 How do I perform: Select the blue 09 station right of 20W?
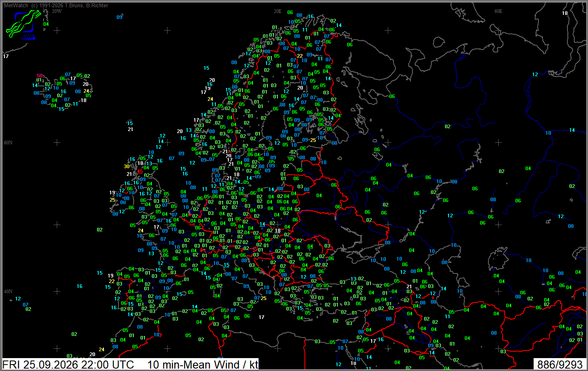tap(119, 17)
